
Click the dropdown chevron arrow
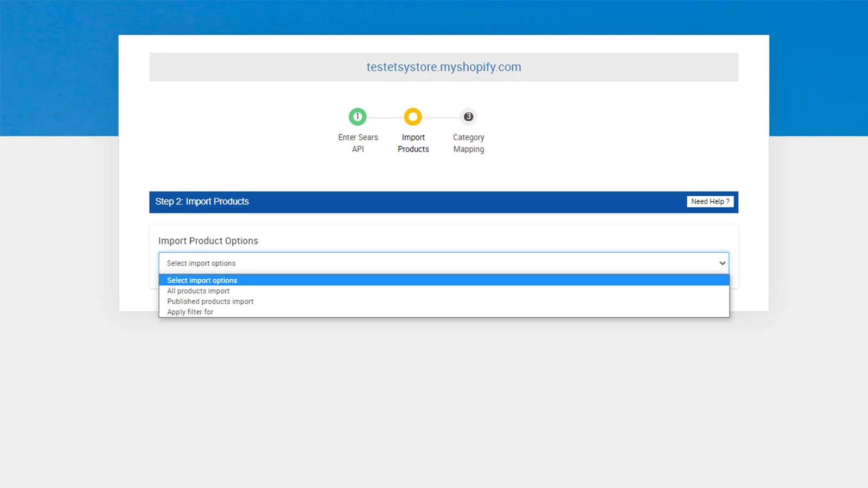722,263
